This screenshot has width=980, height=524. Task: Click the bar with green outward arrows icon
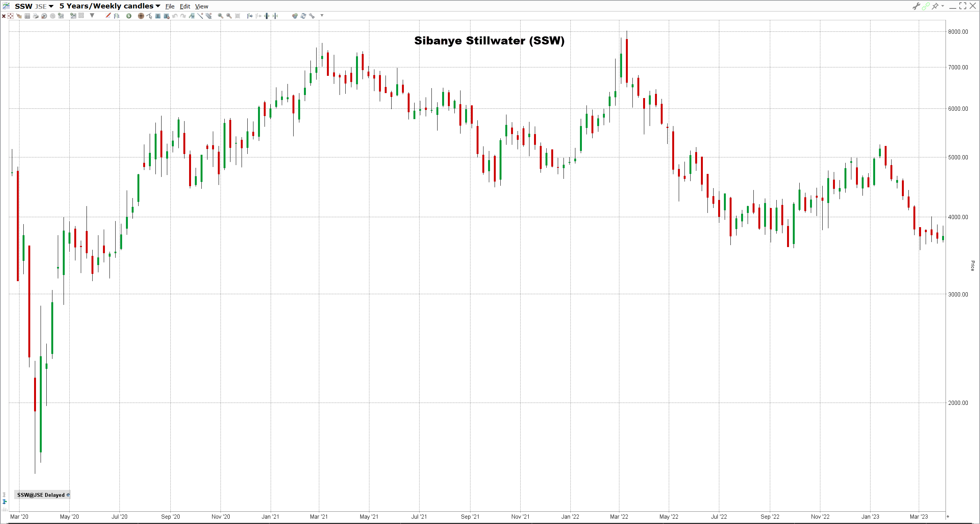coord(266,16)
